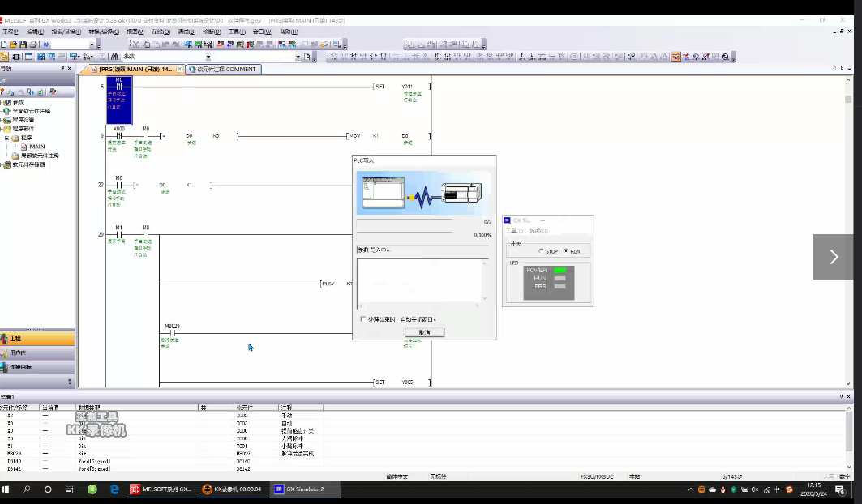
Task: Click the binoculars Find icon
Action: coord(114,57)
